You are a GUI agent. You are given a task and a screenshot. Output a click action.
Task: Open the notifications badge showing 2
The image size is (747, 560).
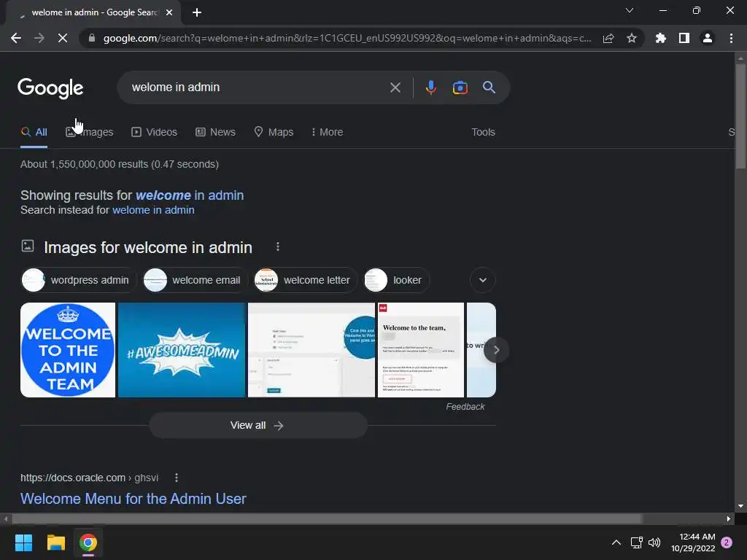(727, 542)
